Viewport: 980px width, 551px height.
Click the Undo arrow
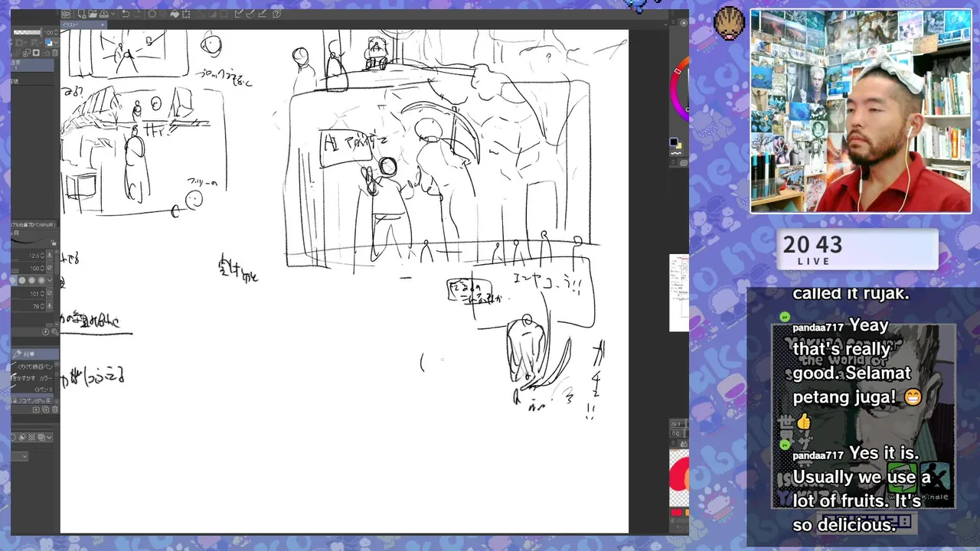[x=126, y=14]
